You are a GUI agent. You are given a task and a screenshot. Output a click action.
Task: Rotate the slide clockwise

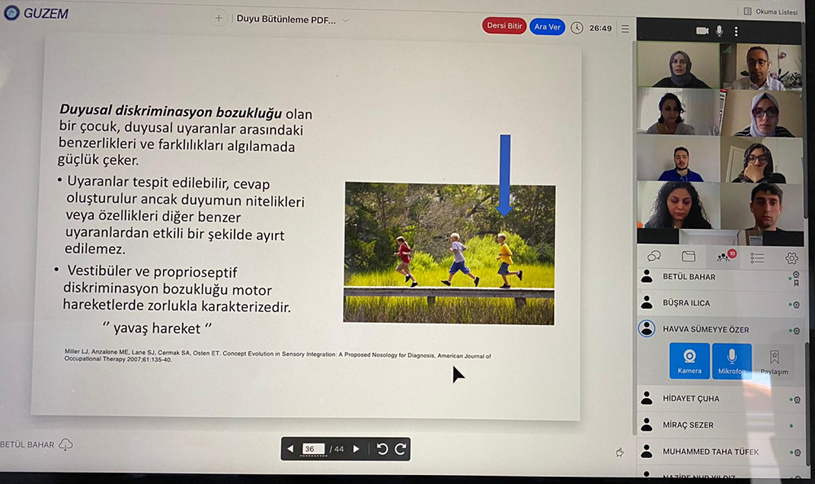tap(400, 449)
